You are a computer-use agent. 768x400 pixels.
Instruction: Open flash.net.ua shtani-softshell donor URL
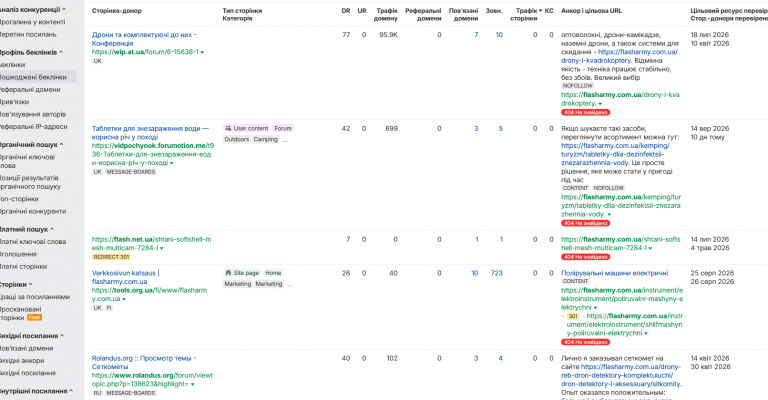pos(151,244)
